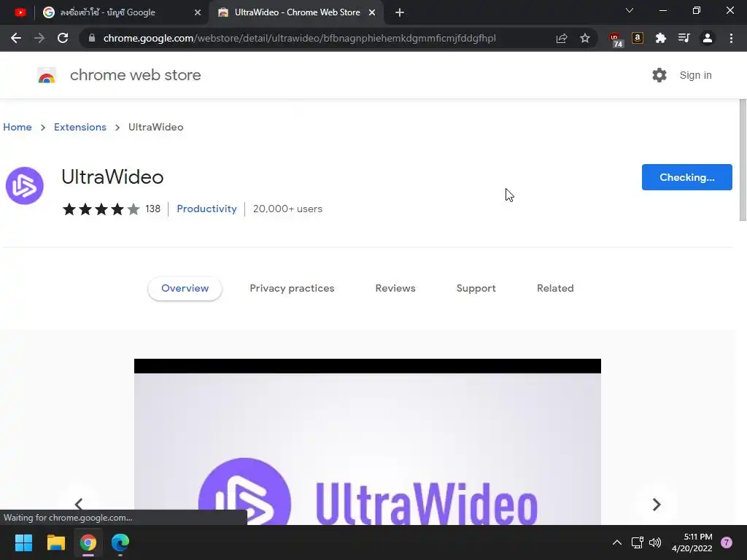747x560 pixels.
Task: Open the Extensions puzzle menu
Action: (x=661, y=38)
